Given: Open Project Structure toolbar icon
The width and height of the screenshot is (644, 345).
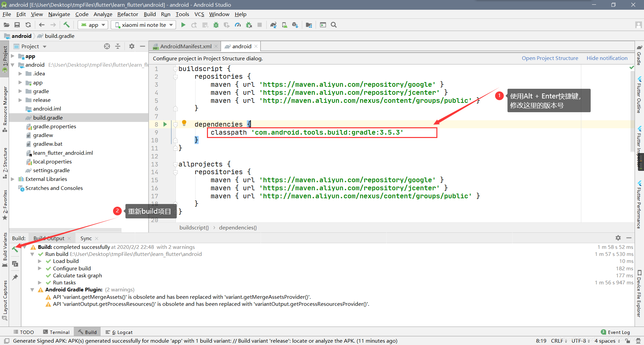Looking at the screenshot, I should (x=309, y=25).
